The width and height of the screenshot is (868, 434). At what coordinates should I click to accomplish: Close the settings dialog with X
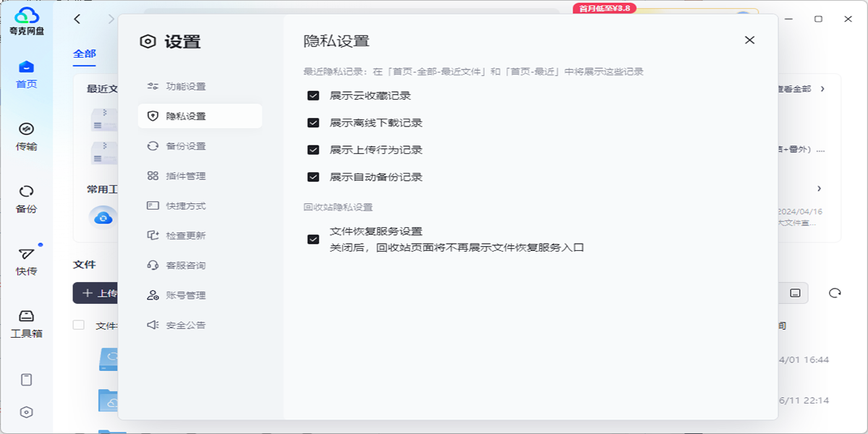tap(749, 41)
